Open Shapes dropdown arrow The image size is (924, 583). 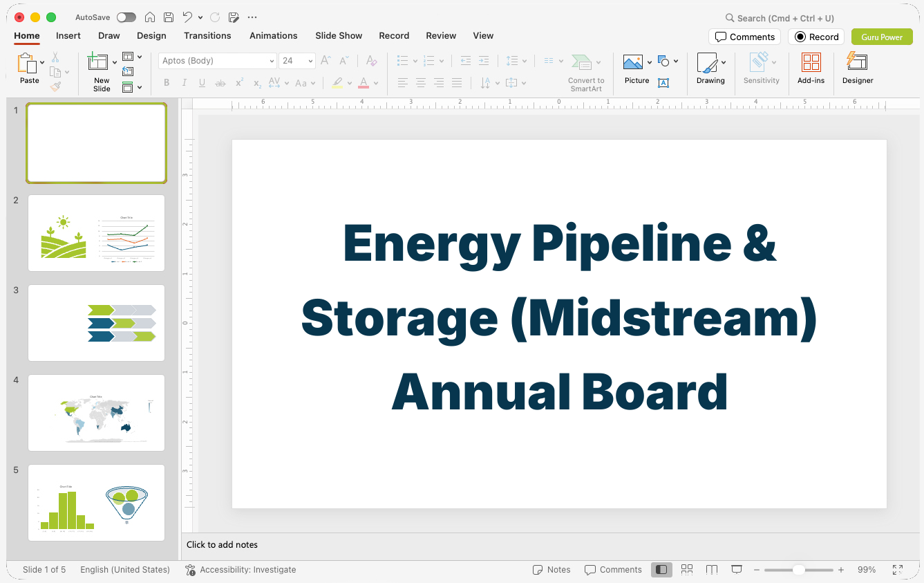pos(676,61)
